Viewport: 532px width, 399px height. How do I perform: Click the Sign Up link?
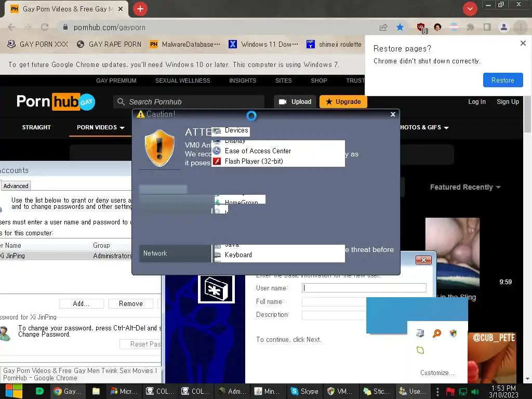508,102
